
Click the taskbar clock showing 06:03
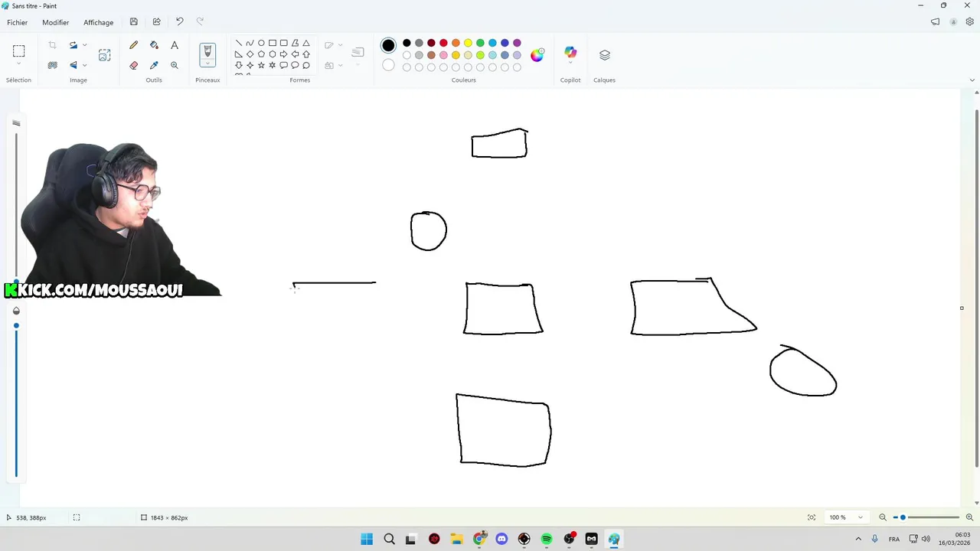pyautogui.click(x=955, y=539)
